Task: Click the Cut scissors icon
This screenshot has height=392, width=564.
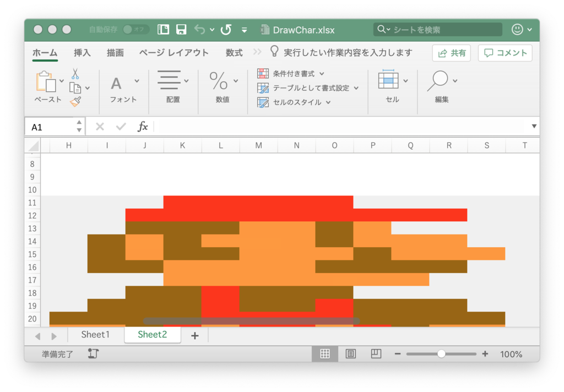Action: tap(75, 74)
